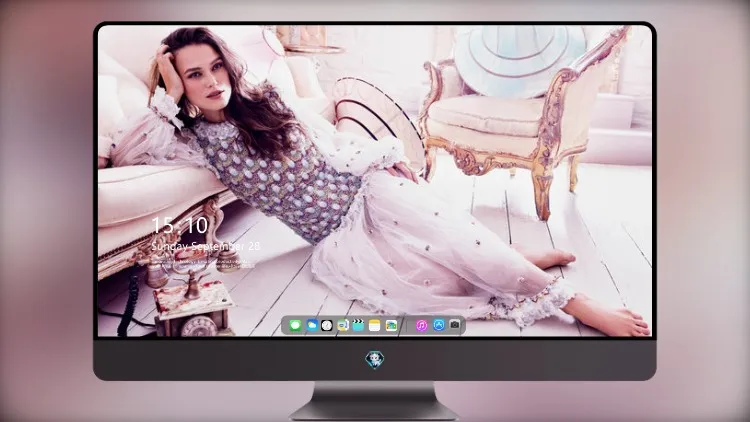The image size is (750, 422).
Task: Launch the pink iTunes music app
Action: [x=421, y=325]
